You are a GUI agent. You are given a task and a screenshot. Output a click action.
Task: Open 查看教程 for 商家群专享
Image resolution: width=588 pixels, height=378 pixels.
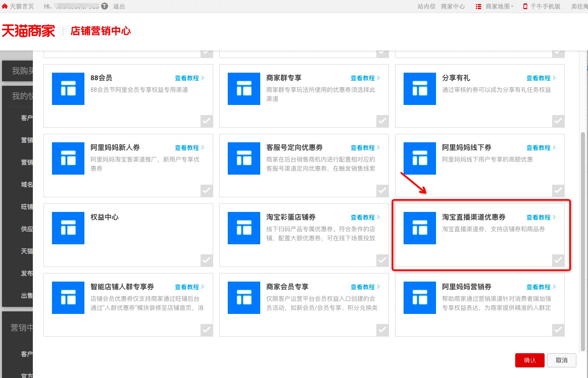365,78
